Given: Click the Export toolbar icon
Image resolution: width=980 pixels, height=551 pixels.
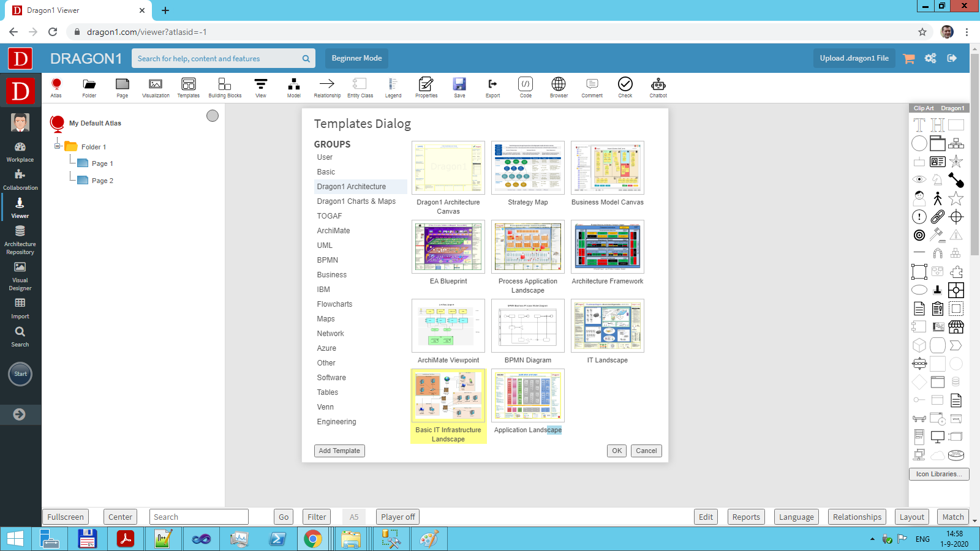Looking at the screenshot, I should 492,88.
